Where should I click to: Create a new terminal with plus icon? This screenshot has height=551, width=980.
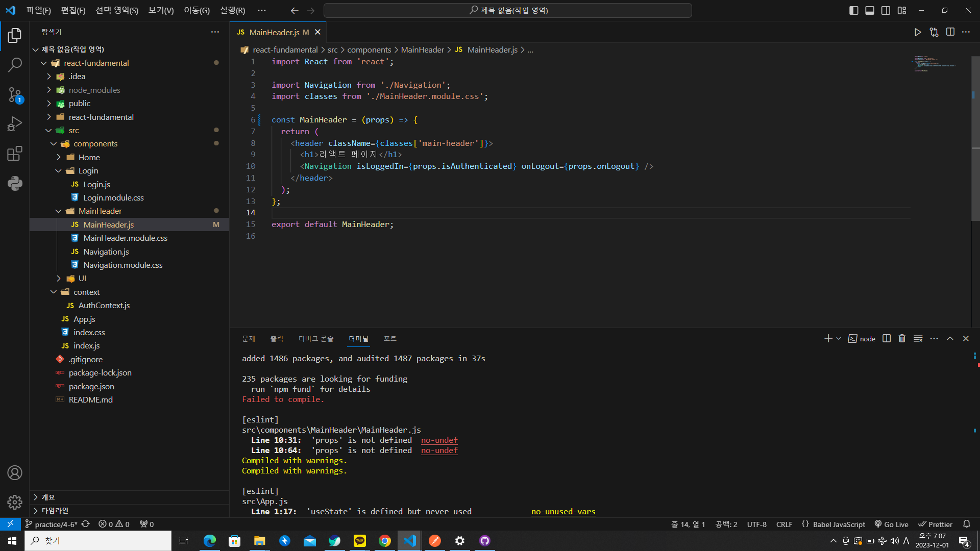pos(828,338)
